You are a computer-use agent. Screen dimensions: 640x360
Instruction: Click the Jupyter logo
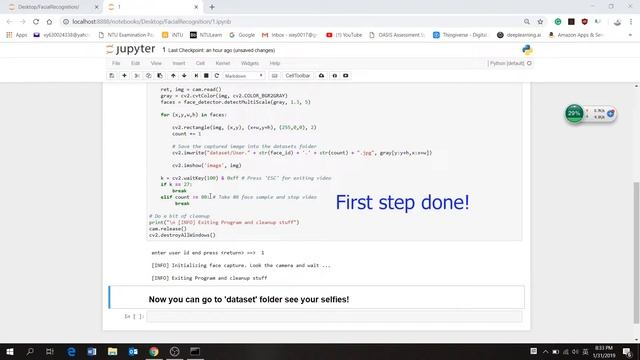click(130, 49)
